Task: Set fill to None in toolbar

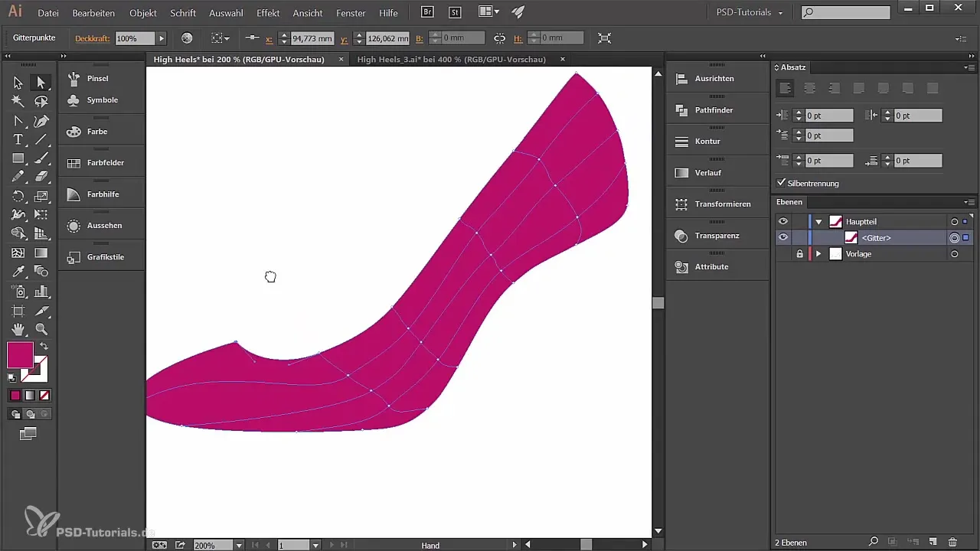Action: (44, 396)
